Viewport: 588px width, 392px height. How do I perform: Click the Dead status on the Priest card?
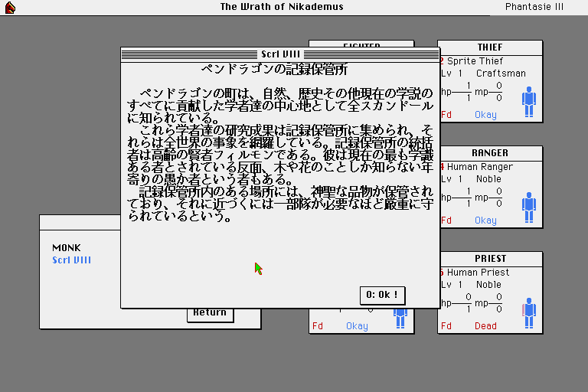485,326
